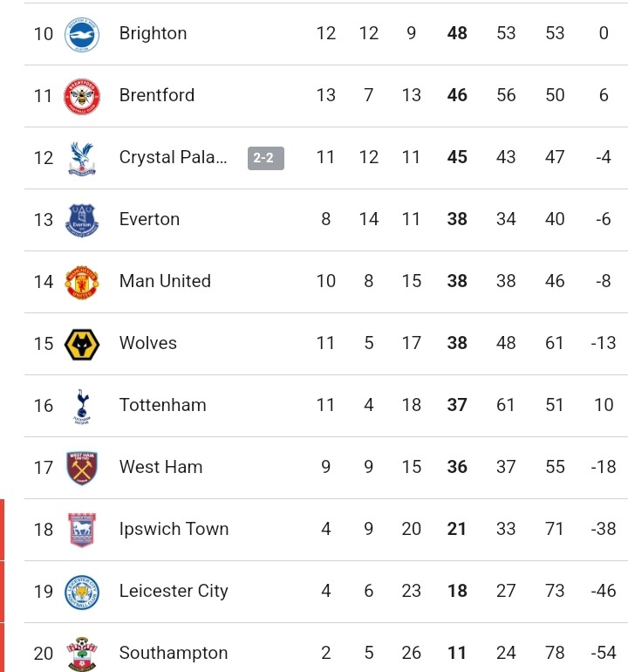The height and width of the screenshot is (672, 628).
Task: Click the Tottenham team name
Action: click(163, 405)
